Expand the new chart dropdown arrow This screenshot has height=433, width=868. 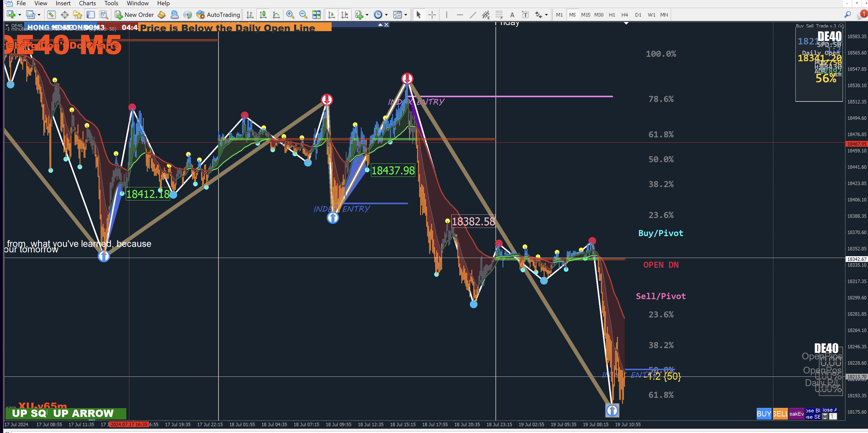[x=20, y=15]
